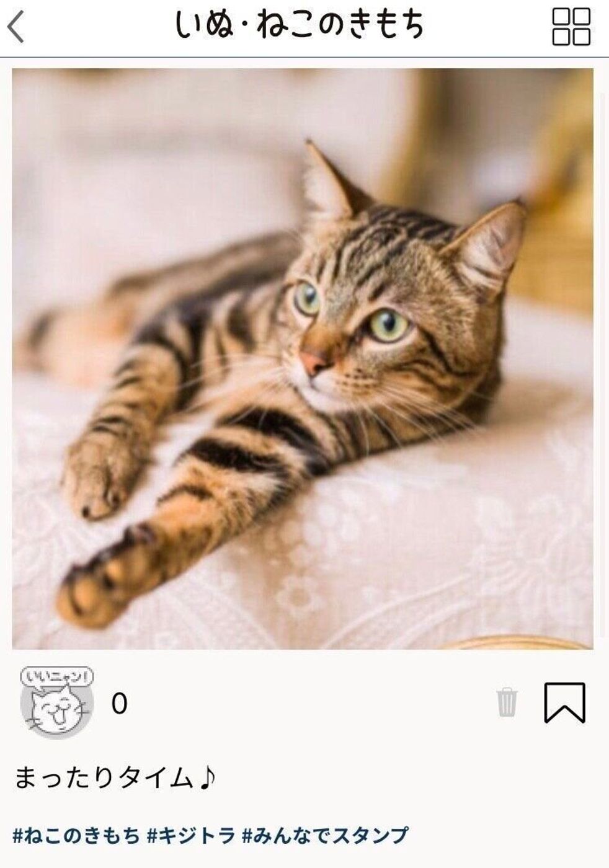Image resolution: width=609 pixels, height=868 pixels.
Task: Click the word タイム in caption
Action: (155, 777)
